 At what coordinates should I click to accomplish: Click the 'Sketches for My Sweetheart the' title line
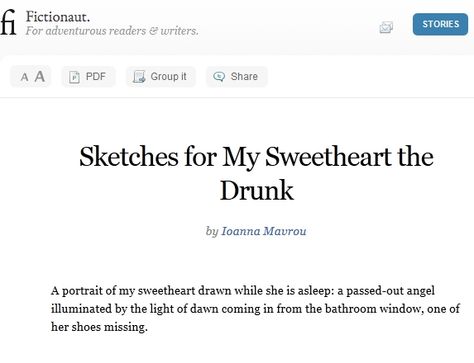pos(256,156)
